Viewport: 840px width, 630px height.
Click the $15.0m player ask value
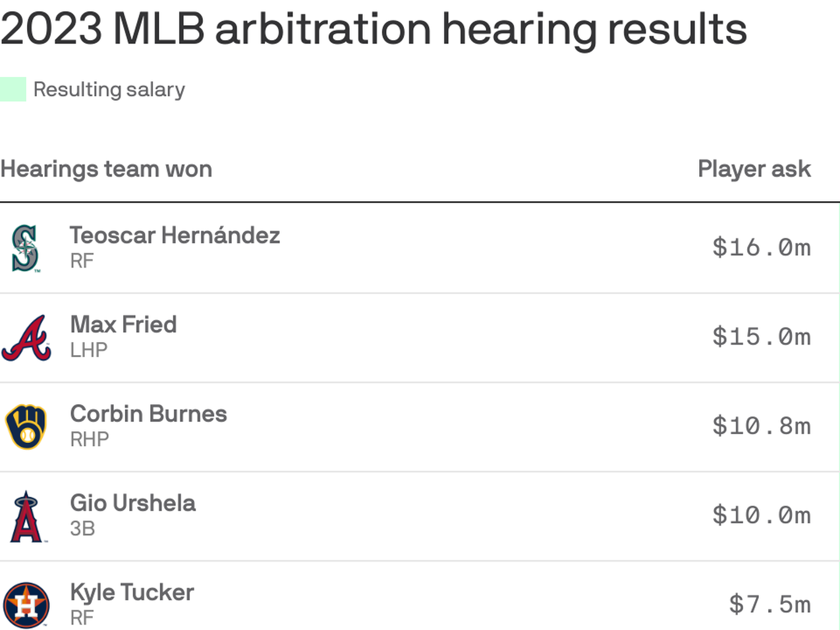coord(761,337)
